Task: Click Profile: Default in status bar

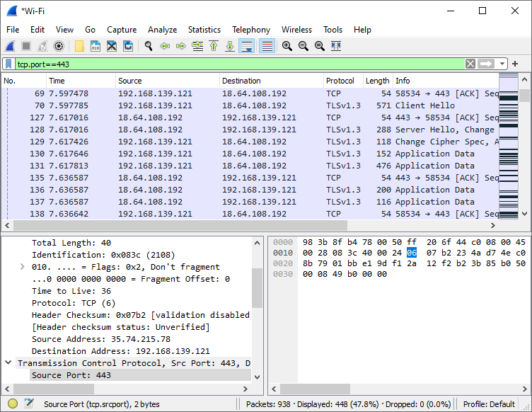Action: pos(490,404)
